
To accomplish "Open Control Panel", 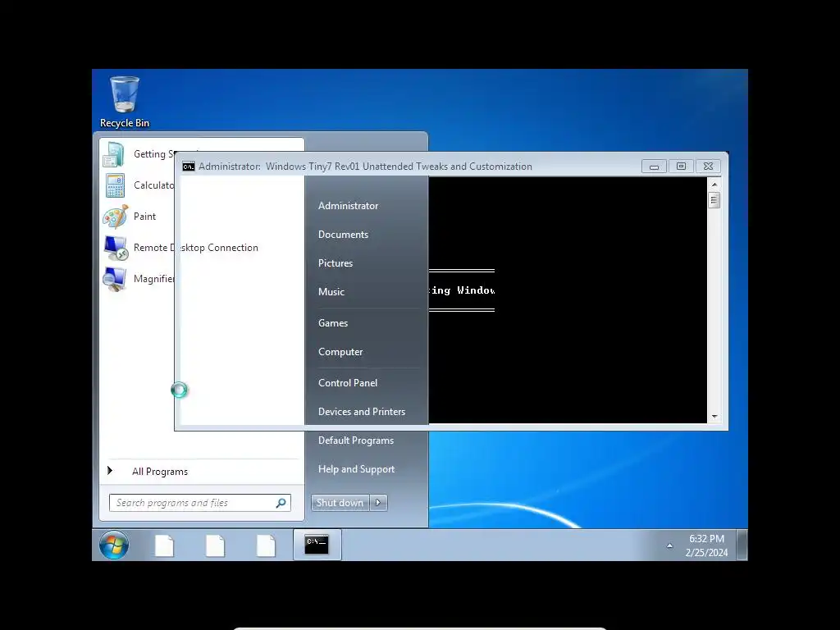I will (348, 383).
